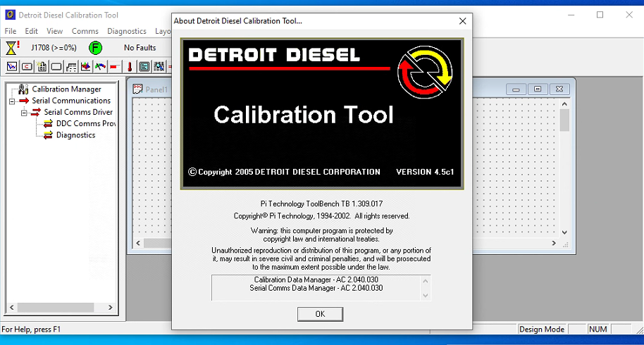Click the trace graph toolbar icon
Viewport: 644px width, 345px height.
point(12,66)
